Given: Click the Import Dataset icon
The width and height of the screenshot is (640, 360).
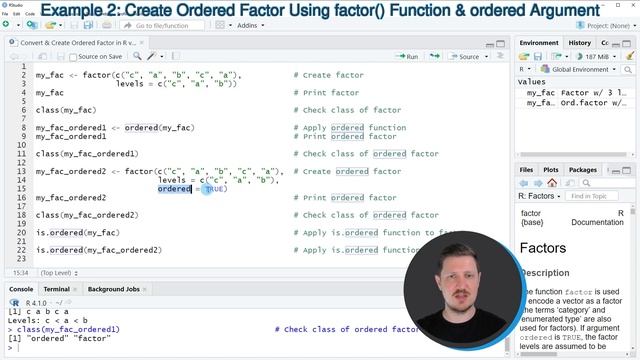Looking at the screenshot, I should [556, 56].
